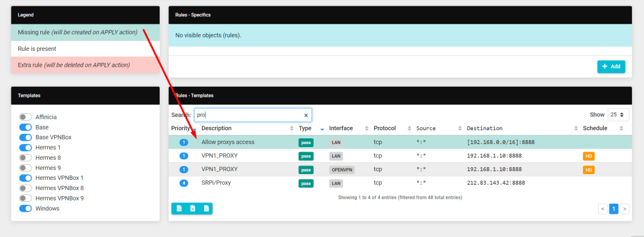Click the OPENVPN interface badge
This screenshot has height=237, width=644.
341,170
